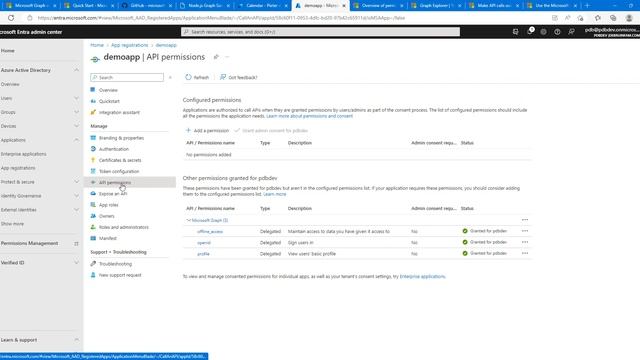Screen dimensions: 640x360
Task: Open openid permission link
Action: [204, 242]
